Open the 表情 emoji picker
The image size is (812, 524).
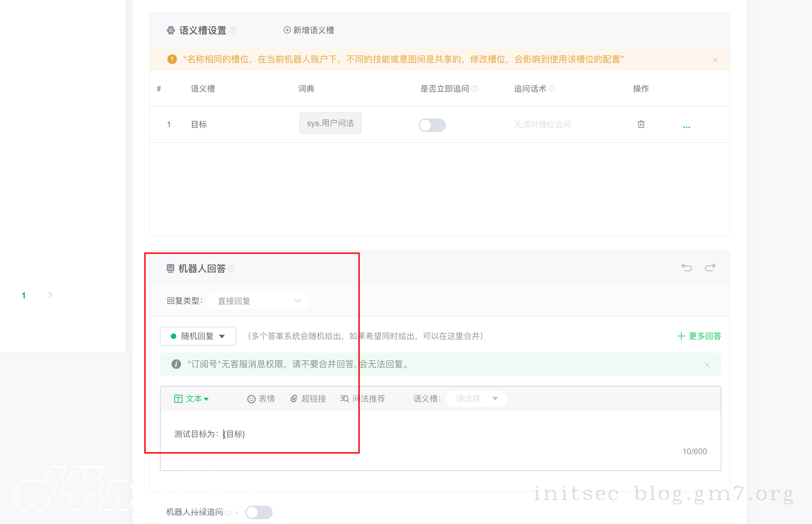coord(261,399)
